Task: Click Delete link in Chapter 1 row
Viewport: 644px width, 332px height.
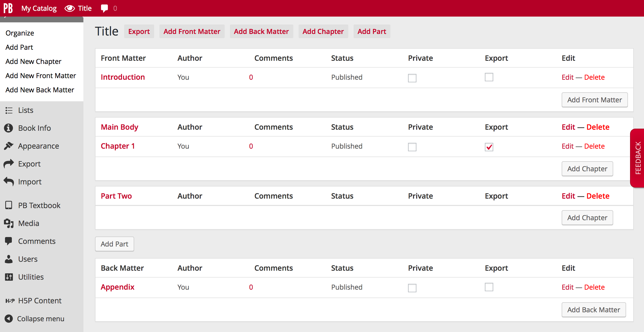Action: click(594, 146)
